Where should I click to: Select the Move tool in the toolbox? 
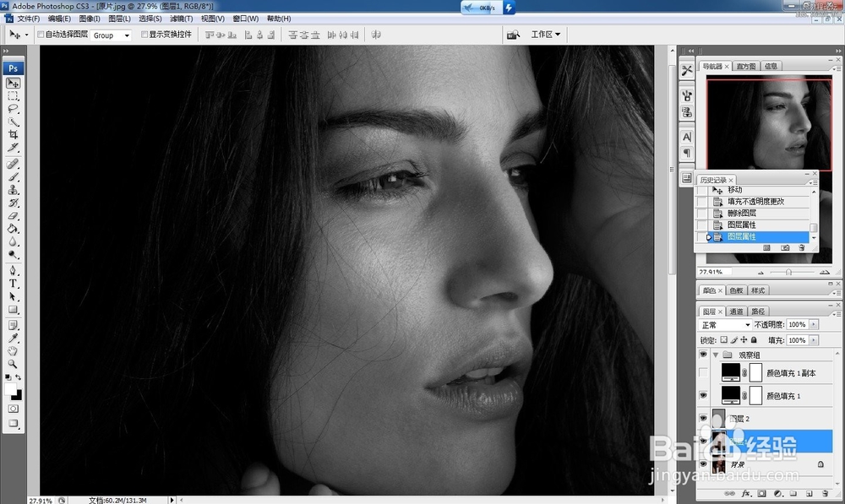click(x=13, y=83)
